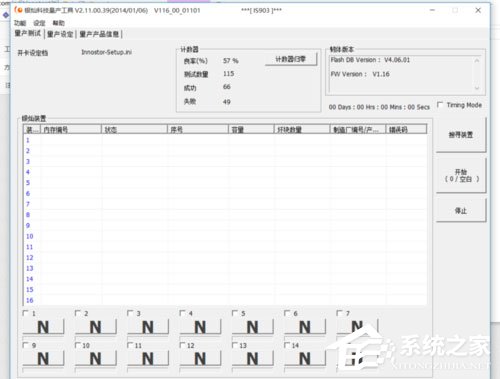Tick the port 1 checkbox
This screenshot has width=500, height=379.
[25, 313]
